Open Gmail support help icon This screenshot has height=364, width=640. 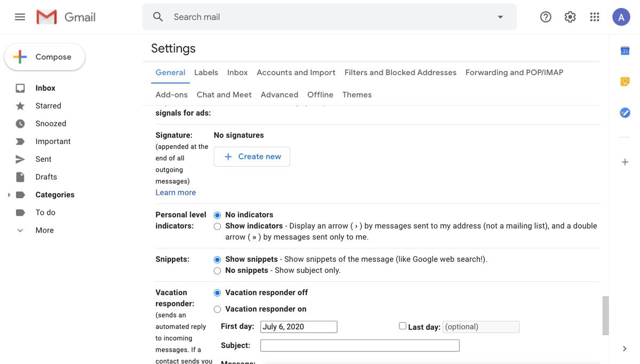click(546, 17)
